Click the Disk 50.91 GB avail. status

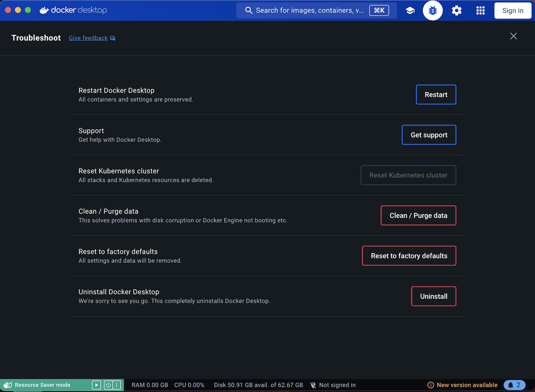click(x=259, y=385)
